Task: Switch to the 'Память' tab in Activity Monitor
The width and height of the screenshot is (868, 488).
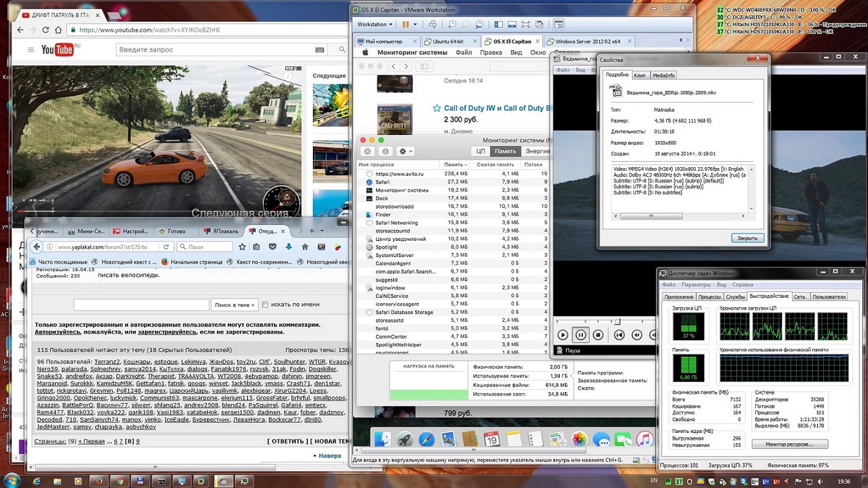Action: 506,151
